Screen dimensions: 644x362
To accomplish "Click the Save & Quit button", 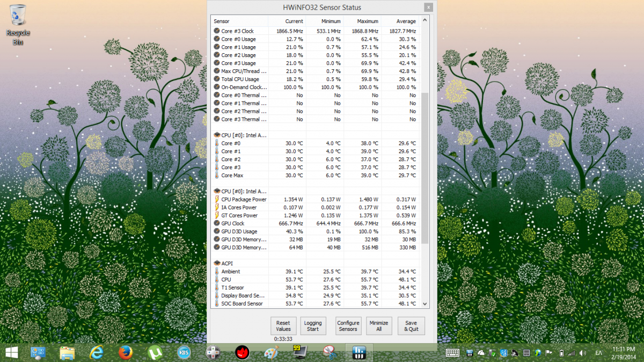I will [x=411, y=326].
